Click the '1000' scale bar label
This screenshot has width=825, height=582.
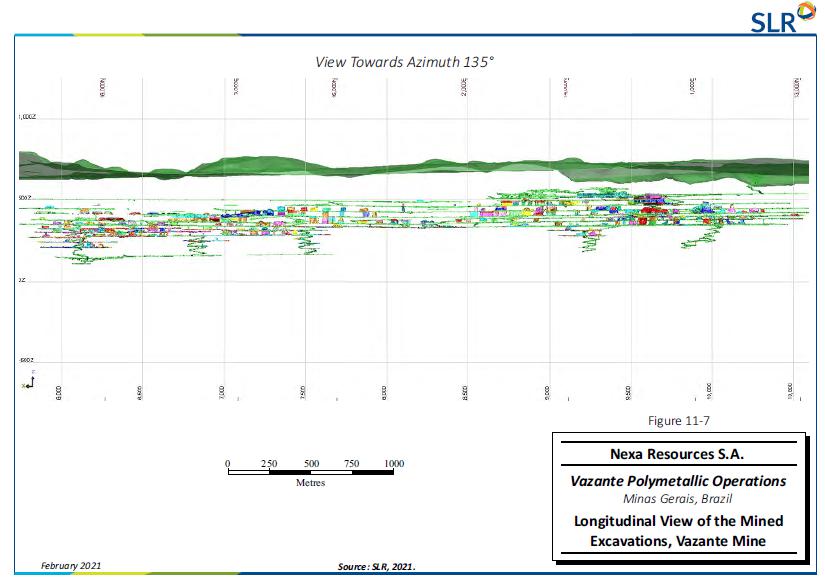point(394,464)
